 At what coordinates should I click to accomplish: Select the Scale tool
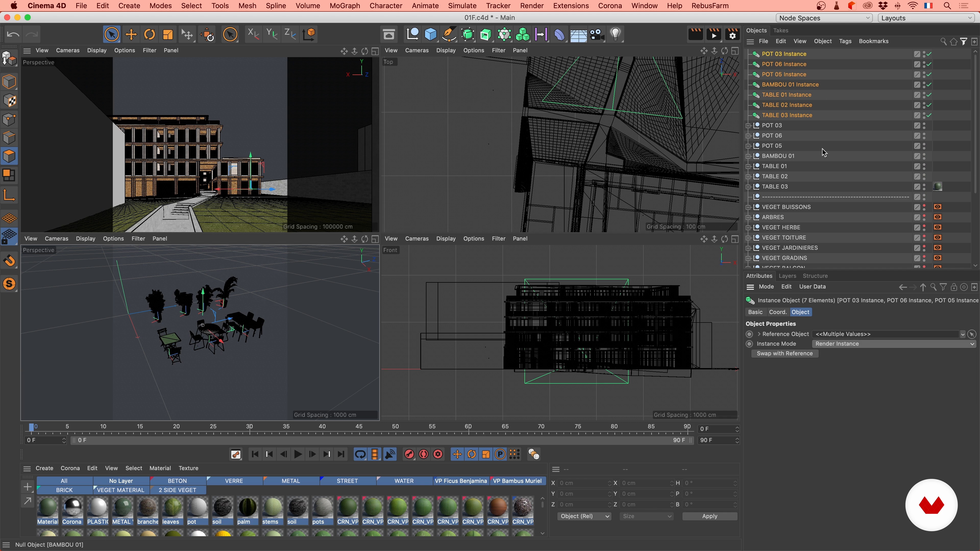(x=168, y=35)
